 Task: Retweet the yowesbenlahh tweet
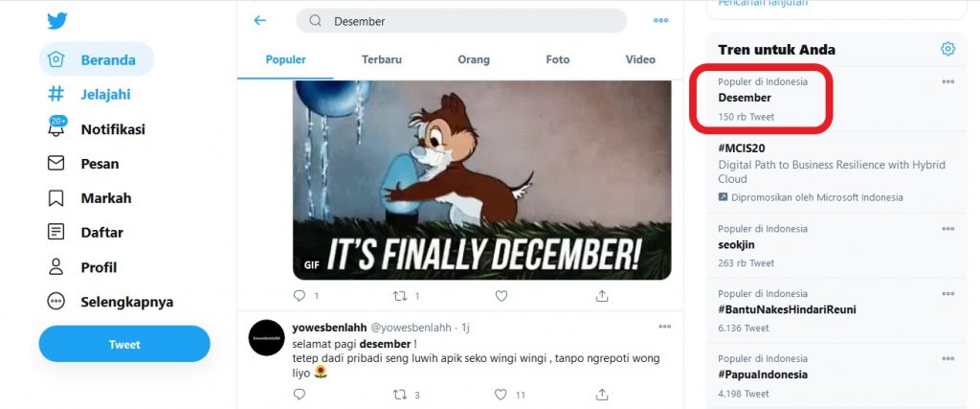click(400, 394)
